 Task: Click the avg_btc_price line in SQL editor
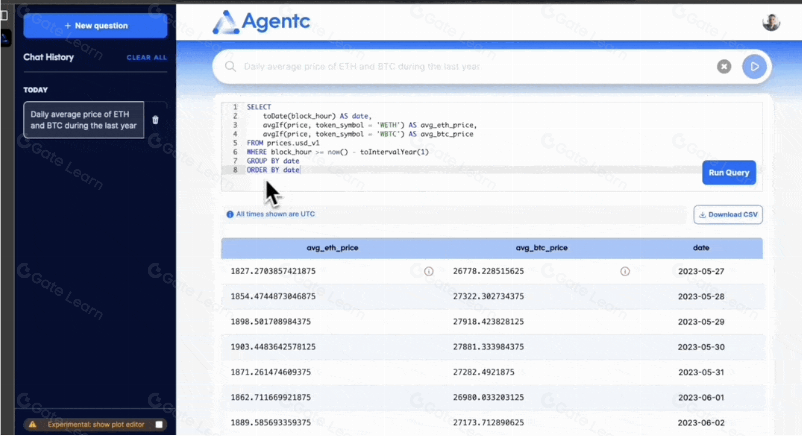pyautogui.click(x=368, y=134)
